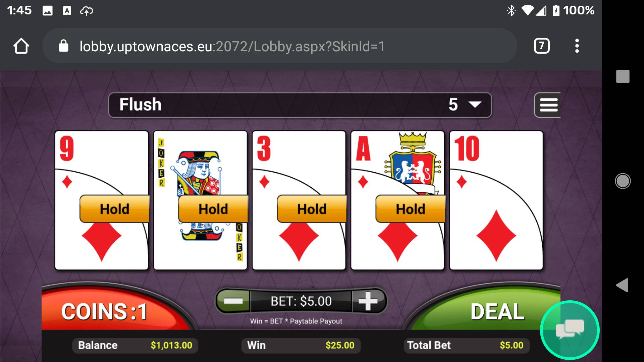Tap the URL address bar text

[232, 46]
